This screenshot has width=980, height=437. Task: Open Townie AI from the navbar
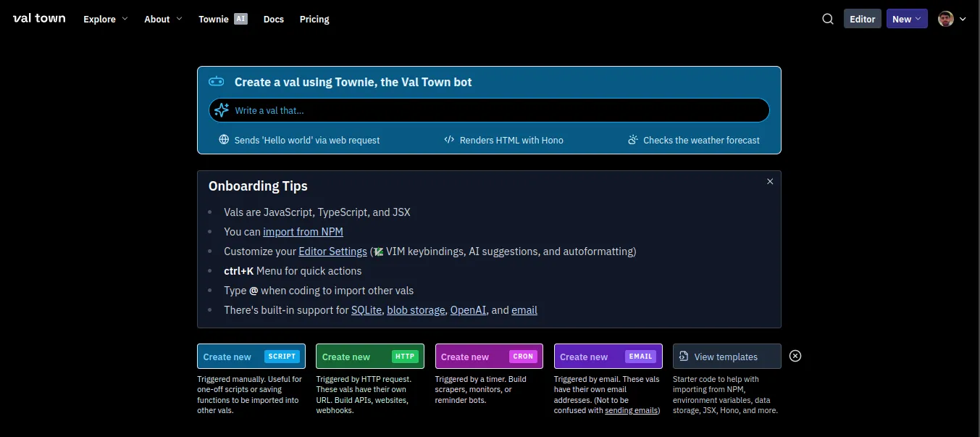(x=222, y=19)
